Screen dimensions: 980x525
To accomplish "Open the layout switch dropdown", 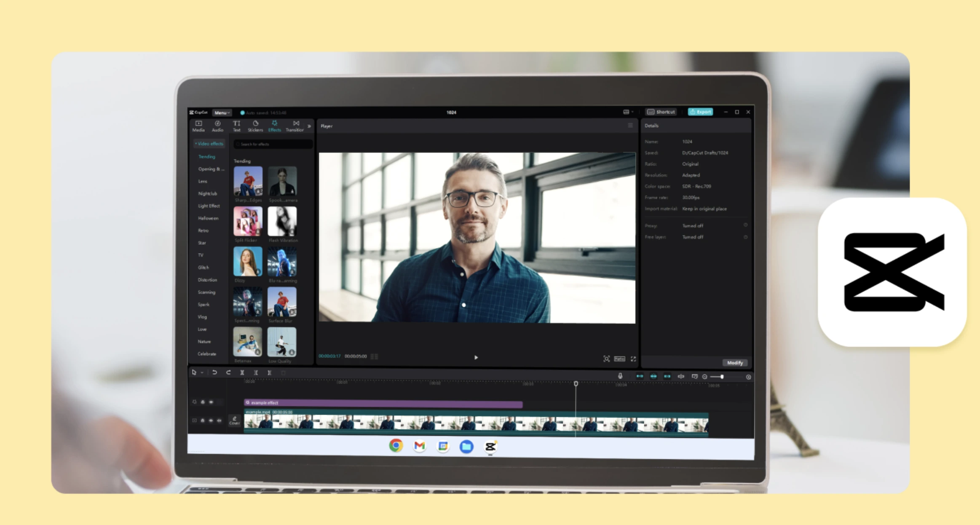I will [x=628, y=112].
